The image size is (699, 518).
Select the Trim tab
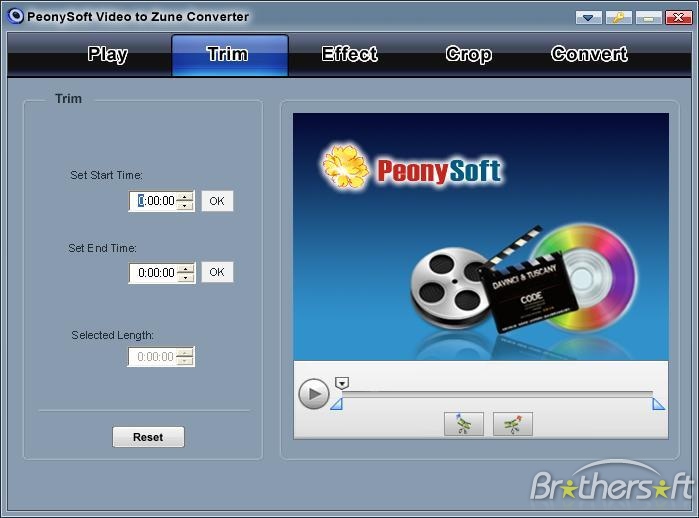(230, 55)
